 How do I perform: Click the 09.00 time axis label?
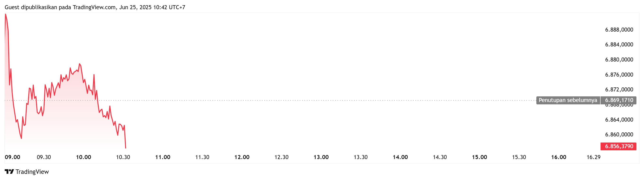coord(13,157)
